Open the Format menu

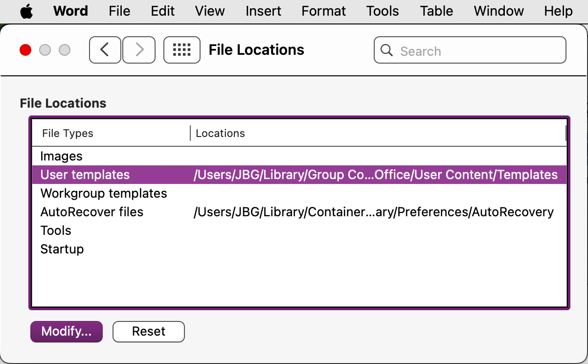click(x=323, y=11)
